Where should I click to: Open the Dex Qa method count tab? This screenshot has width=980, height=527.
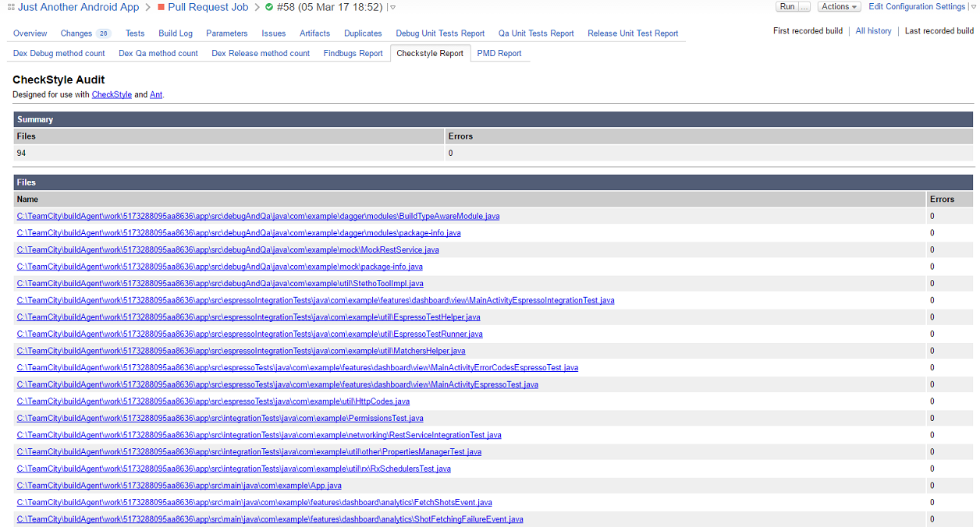click(x=158, y=54)
